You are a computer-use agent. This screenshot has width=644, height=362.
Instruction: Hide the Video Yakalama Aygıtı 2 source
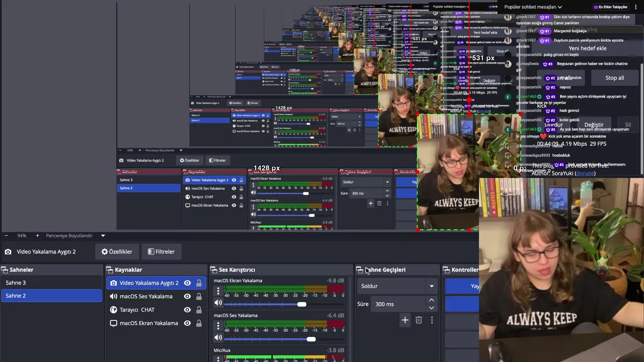[x=187, y=283]
